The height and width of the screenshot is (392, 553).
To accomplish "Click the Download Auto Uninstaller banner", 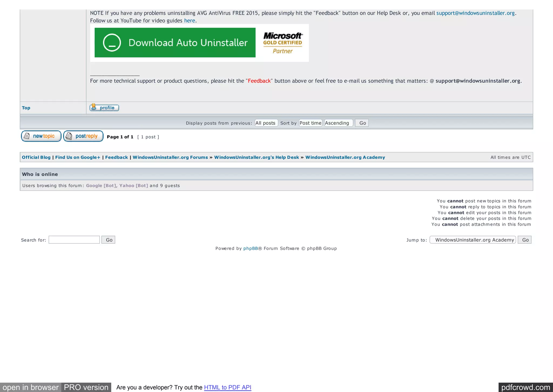I will click(175, 43).
